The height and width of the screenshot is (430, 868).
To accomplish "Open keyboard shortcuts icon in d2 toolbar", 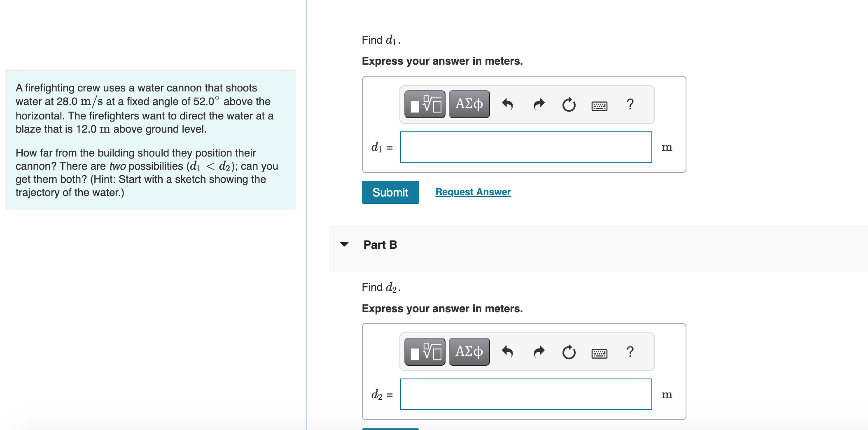I will click(x=599, y=353).
